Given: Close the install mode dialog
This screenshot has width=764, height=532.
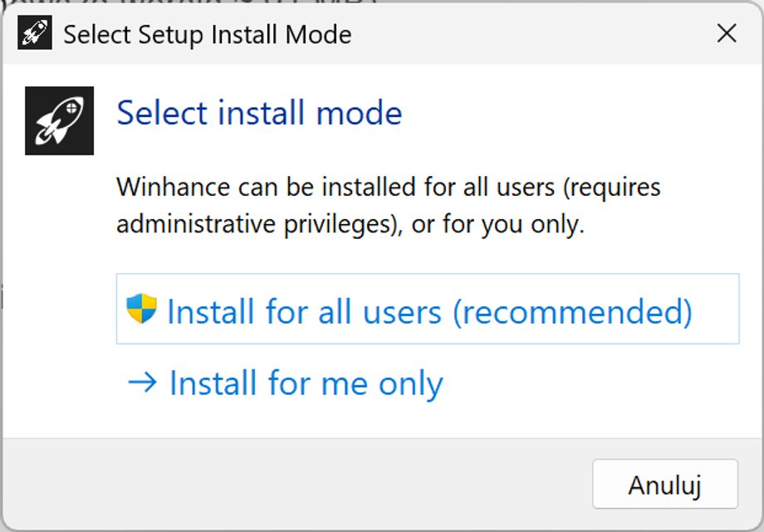Looking at the screenshot, I should pyautogui.click(x=726, y=33).
